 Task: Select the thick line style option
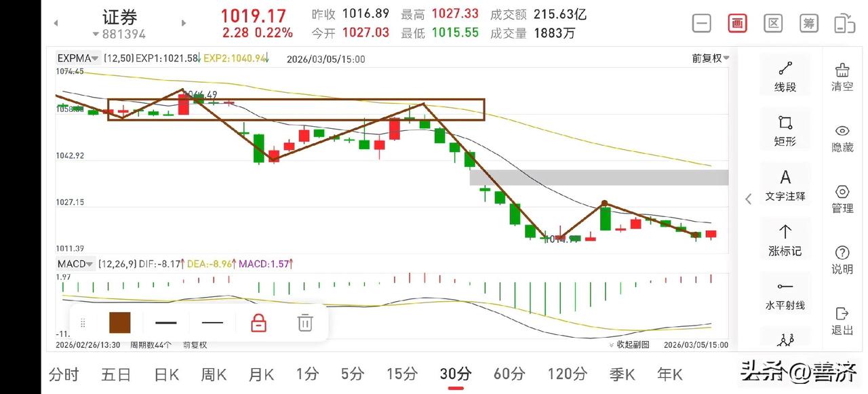point(166,323)
